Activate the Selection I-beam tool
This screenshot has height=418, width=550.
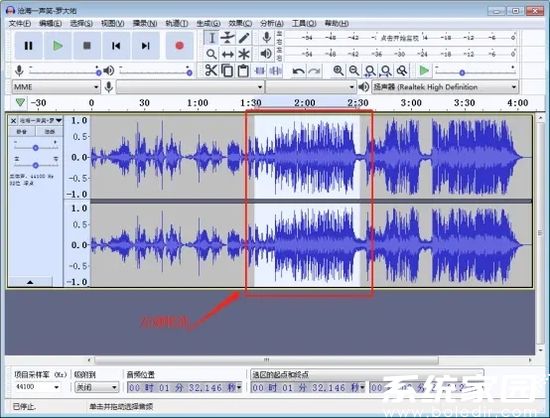pos(212,38)
